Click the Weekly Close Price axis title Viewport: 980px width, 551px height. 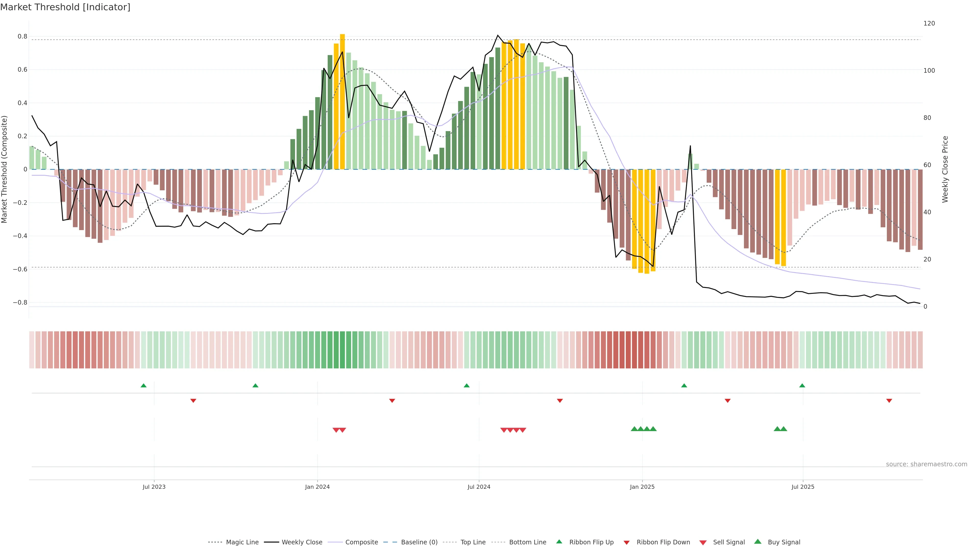[945, 169]
